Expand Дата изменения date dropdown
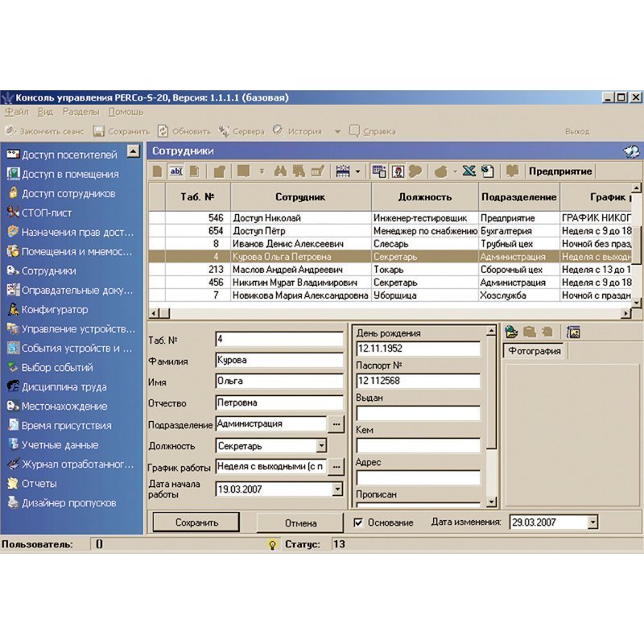This screenshot has width=644, height=644. tap(592, 522)
